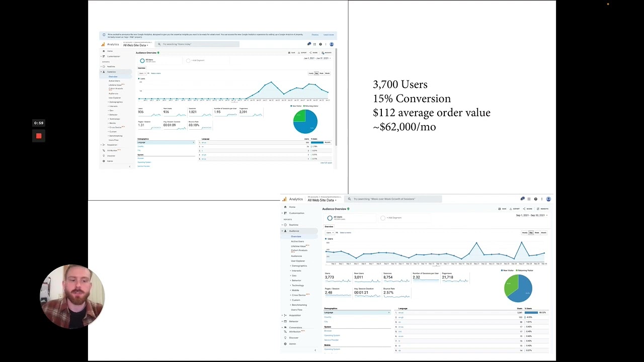644x362 pixels.
Task: Click the pie chart in Sep 2021 report
Action: coord(518,288)
